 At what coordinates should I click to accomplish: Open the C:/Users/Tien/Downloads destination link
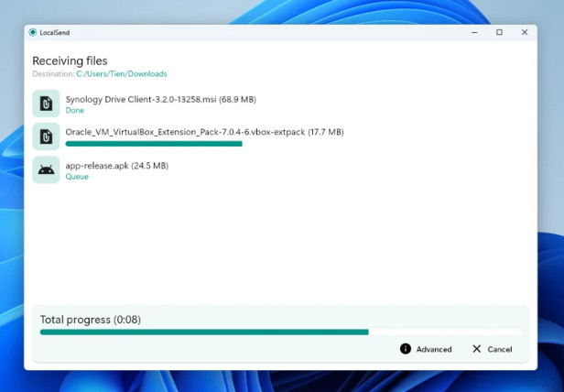[x=122, y=74]
